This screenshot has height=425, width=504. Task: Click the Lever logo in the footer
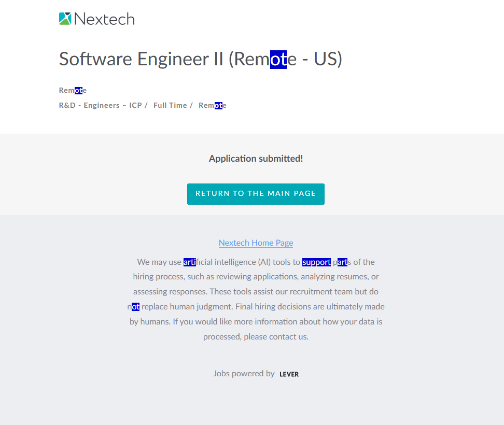pyautogui.click(x=289, y=374)
